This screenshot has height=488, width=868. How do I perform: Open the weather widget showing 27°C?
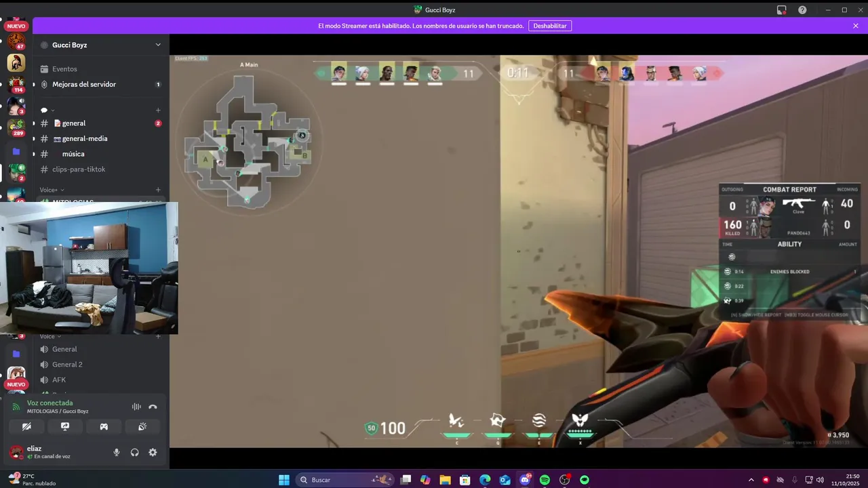pyautogui.click(x=31, y=480)
